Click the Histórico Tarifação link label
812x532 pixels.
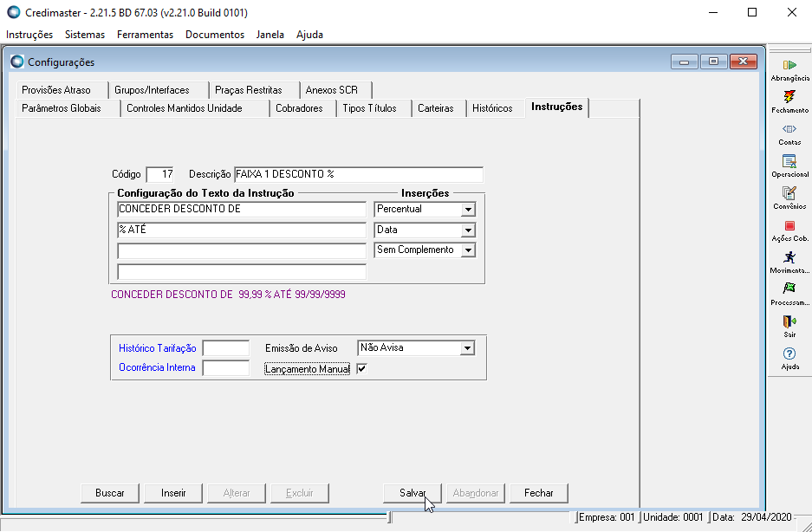click(158, 348)
